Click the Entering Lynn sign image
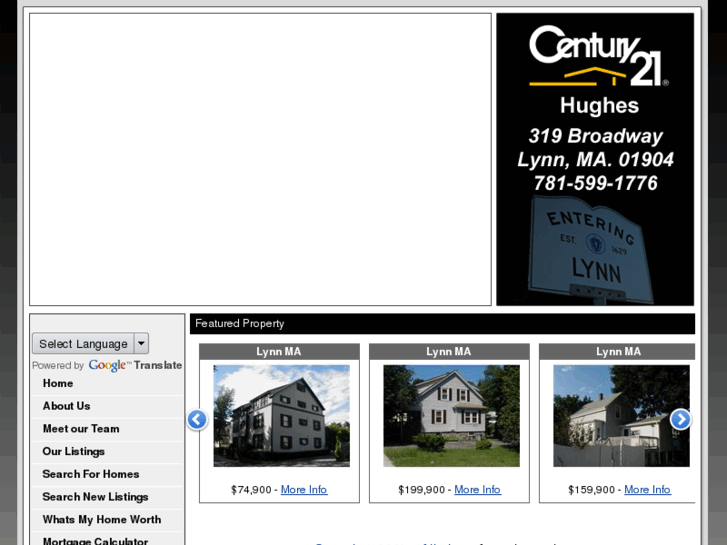 591,250
